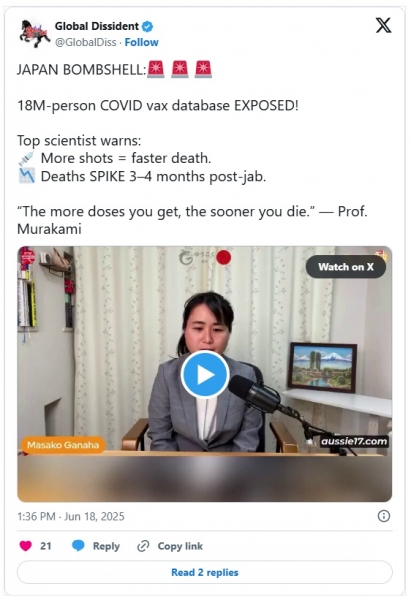Click the copy link chain icon
Image resolution: width=411 pixels, height=600 pixels.
click(143, 546)
